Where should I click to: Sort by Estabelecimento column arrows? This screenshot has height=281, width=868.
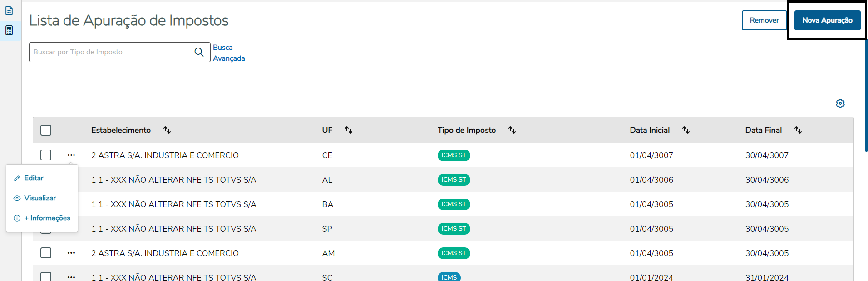(167, 130)
